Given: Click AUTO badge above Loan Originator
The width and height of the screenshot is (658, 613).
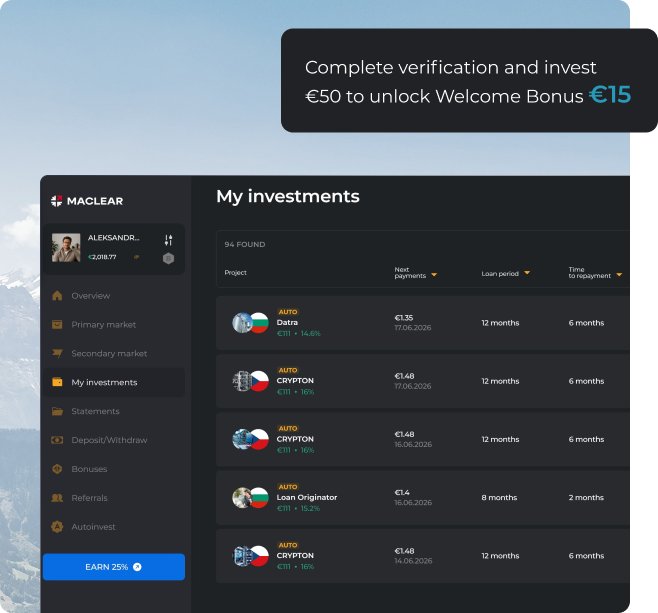Looking at the screenshot, I should (x=288, y=487).
